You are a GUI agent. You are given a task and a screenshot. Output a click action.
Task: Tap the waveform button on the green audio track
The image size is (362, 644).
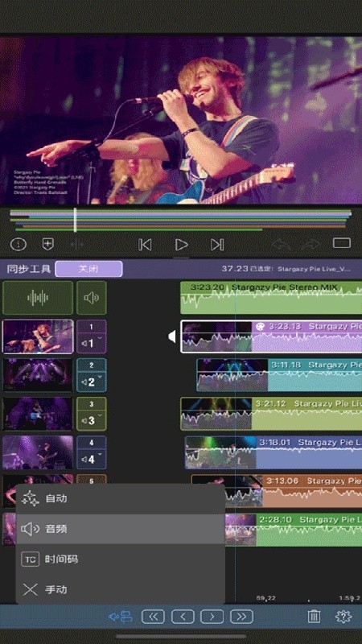[38, 298]
